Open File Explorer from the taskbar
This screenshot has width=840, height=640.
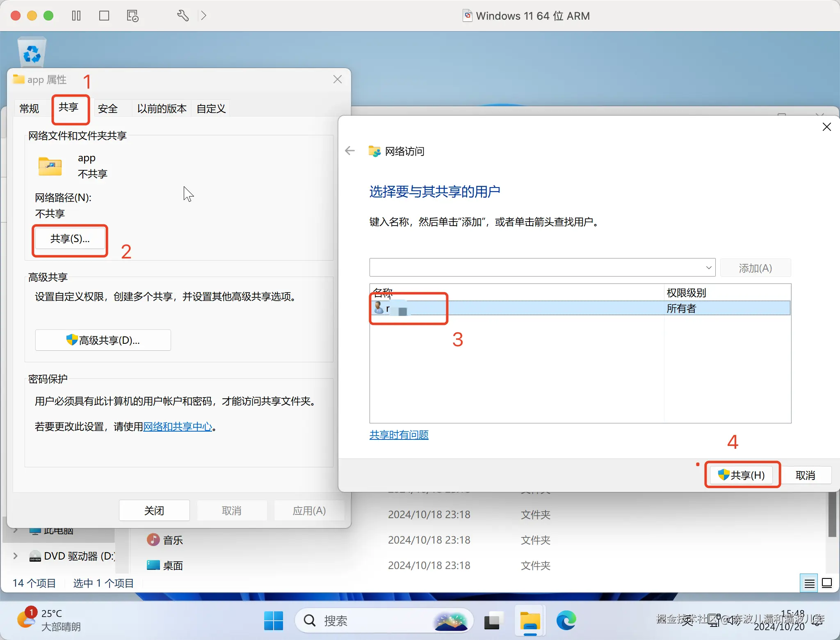tap(530, 620)
